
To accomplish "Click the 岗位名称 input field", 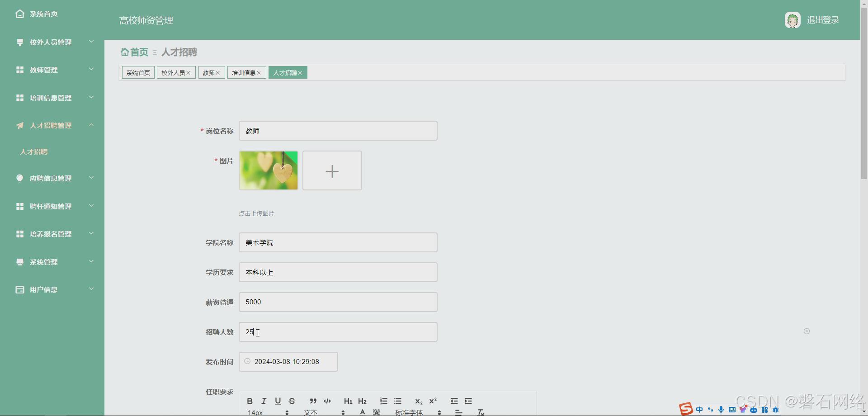I will pos(338,131).
